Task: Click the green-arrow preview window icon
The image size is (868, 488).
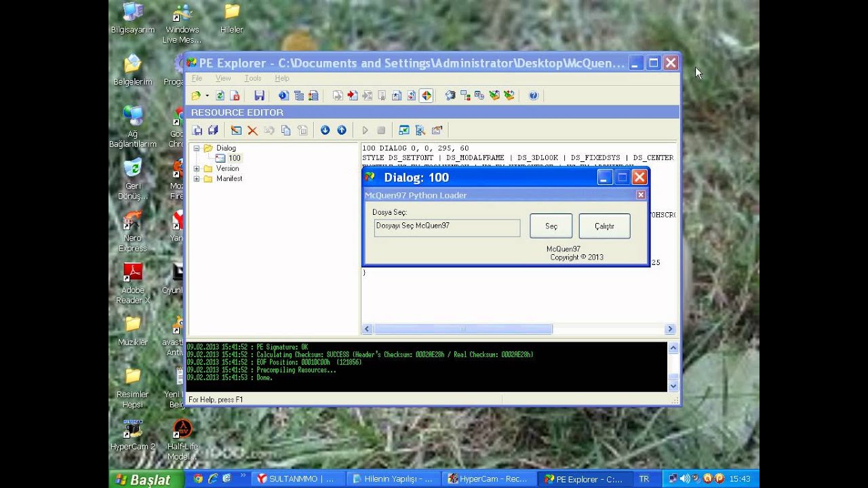Action: click(404, 130)
